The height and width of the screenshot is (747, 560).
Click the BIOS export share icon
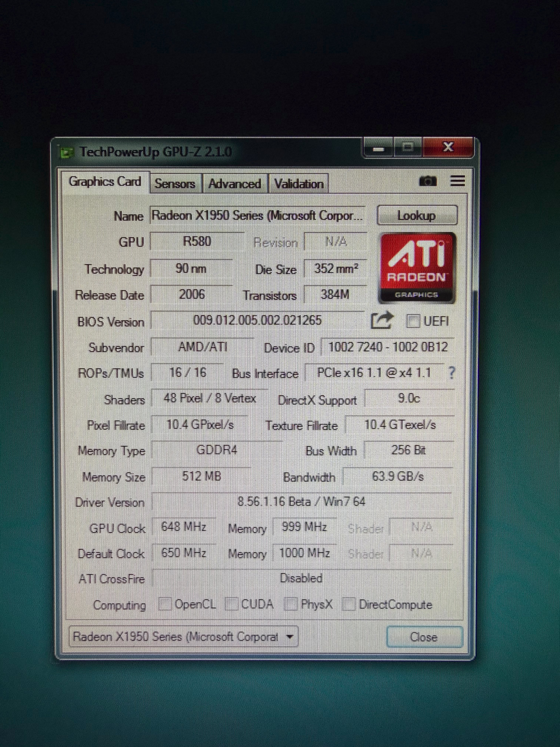point(382,320)
